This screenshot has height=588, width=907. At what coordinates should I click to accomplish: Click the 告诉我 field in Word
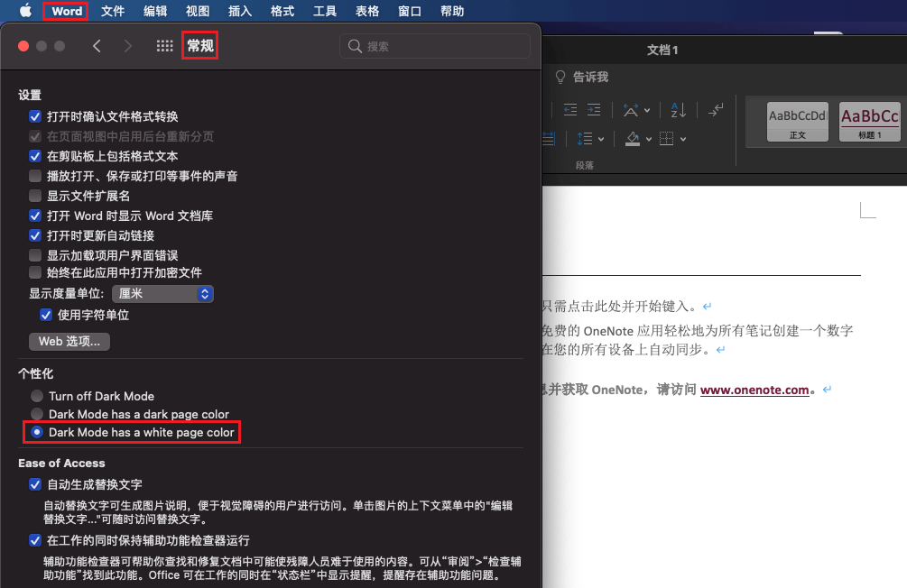pyautogui.click(x=590, y=77)
